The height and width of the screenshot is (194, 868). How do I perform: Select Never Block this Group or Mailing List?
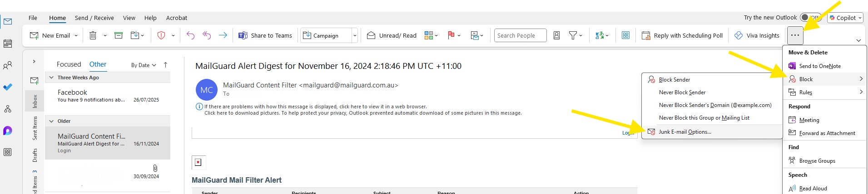(x=712, y=117)
